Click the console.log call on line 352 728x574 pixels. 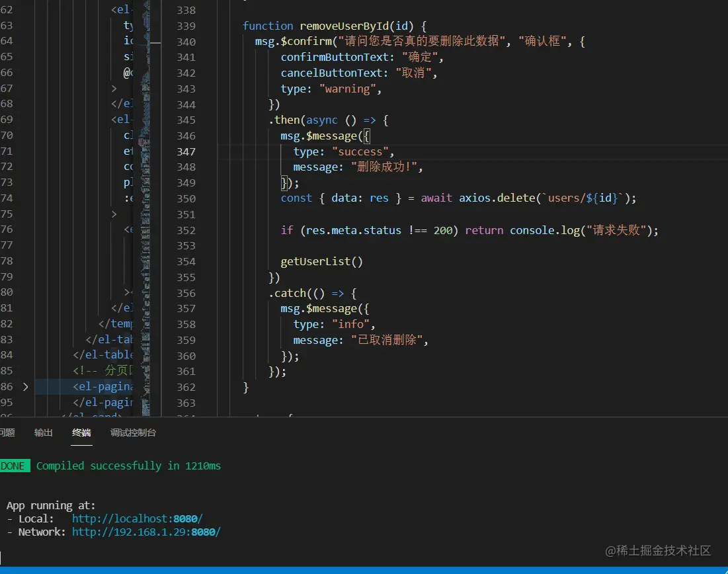(x=545, y=230)
